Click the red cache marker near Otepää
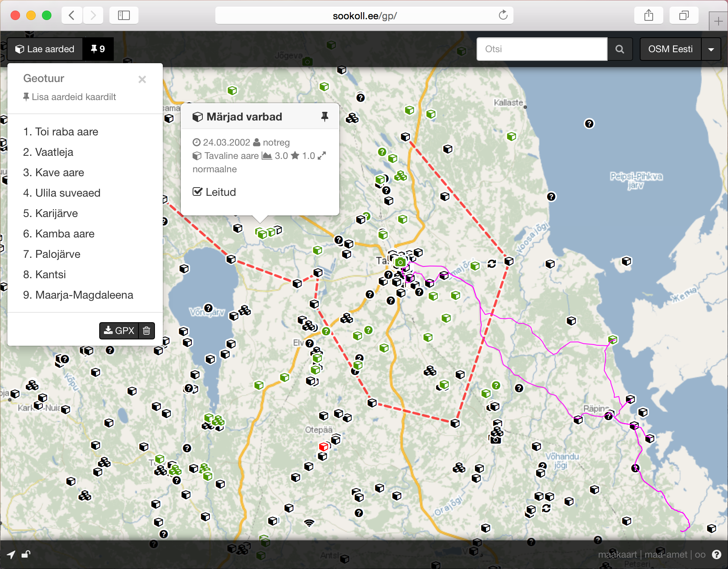Image resolution: width=728 pixels, height=569 pixels. pos(323,447)
